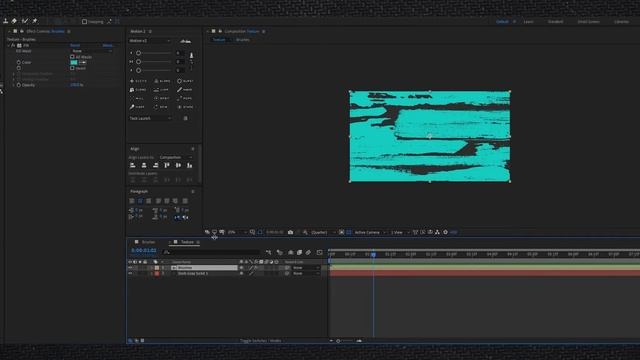
Task: Set paragraph alignment to left
Action: [132, 201]
